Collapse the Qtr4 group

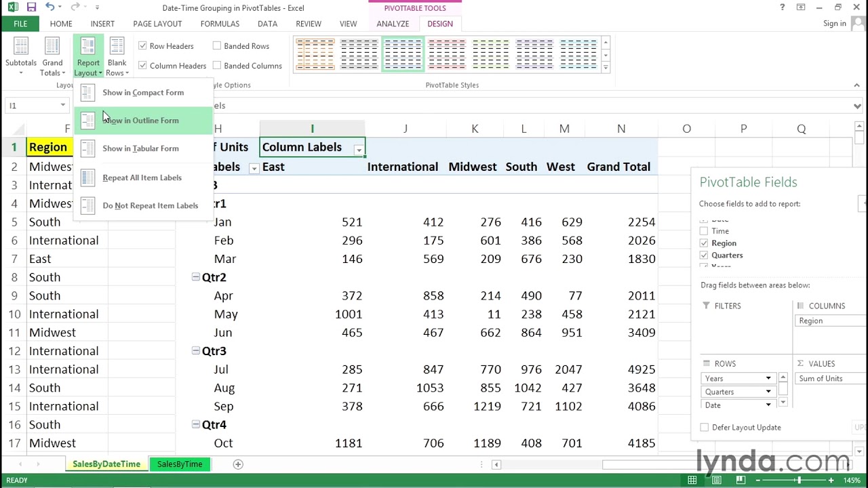[x=195, y=424]
